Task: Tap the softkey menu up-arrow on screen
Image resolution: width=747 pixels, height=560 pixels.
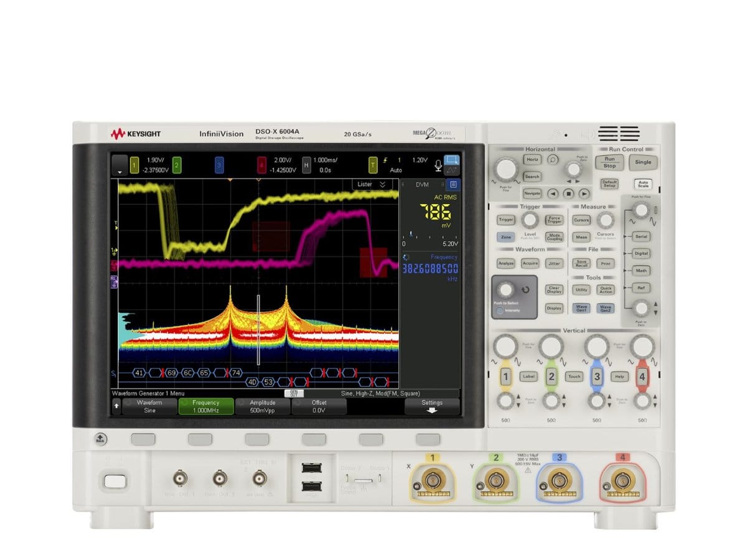Action: pyautogui.click(x=116, y=406)
